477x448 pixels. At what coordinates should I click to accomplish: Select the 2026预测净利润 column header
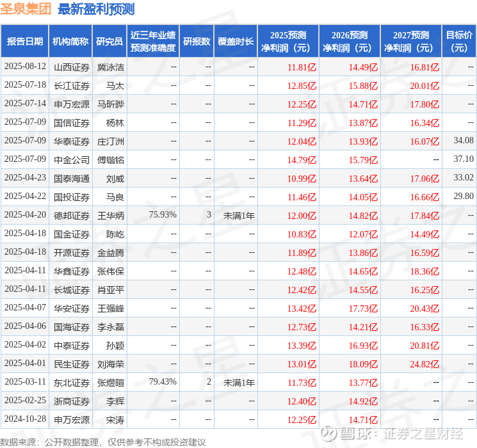[350, 42]
